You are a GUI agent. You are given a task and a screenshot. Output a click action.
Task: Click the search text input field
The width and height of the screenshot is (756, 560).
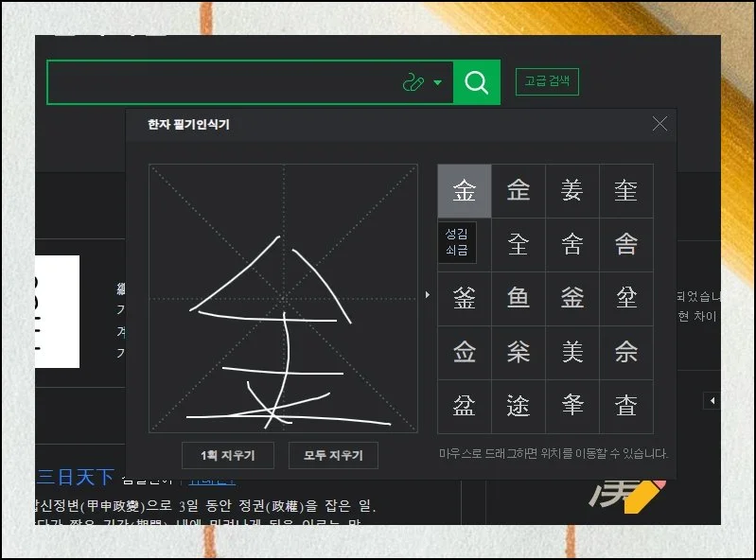click(x=222, y=83)
